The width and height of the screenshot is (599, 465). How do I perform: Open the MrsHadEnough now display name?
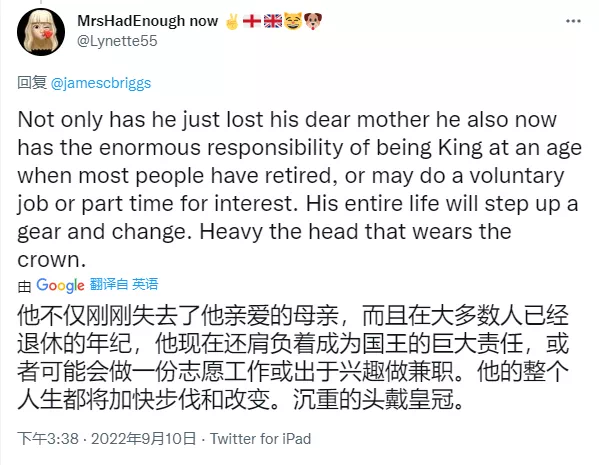(147, 21)
